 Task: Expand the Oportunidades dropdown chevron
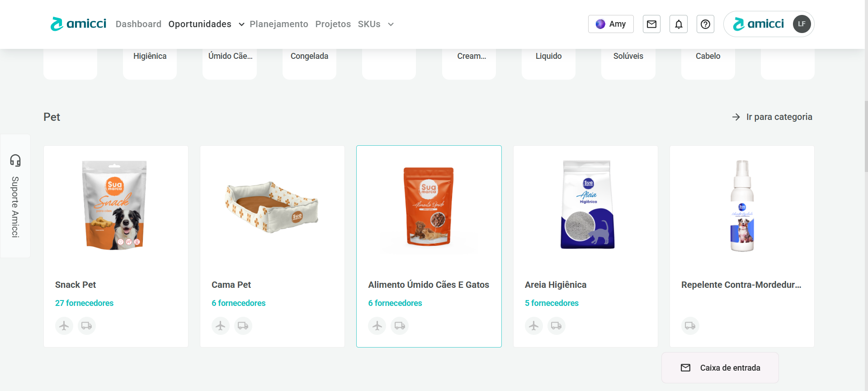click(x=241, y=24)
